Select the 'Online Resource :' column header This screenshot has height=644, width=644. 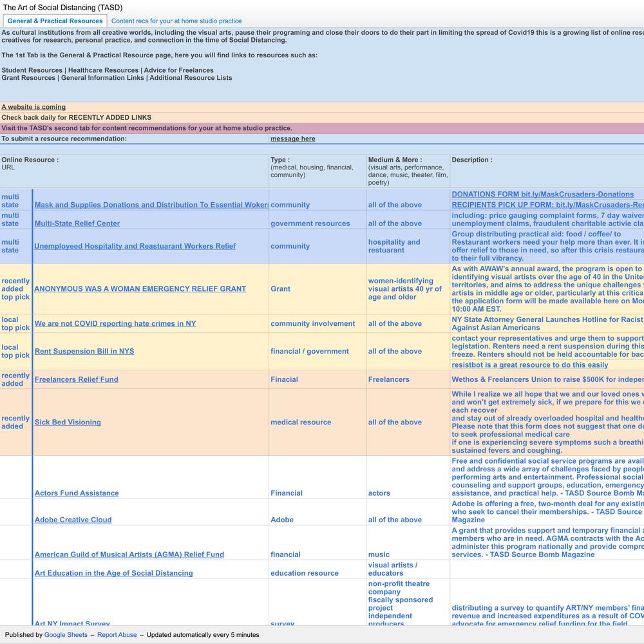[x=135, y=171]
